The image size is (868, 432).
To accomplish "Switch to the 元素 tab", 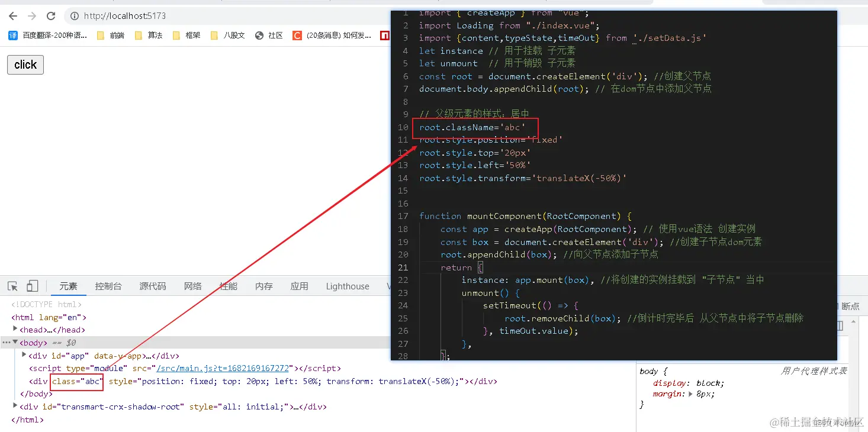I will pyautogui.click(x=68, y=286).
